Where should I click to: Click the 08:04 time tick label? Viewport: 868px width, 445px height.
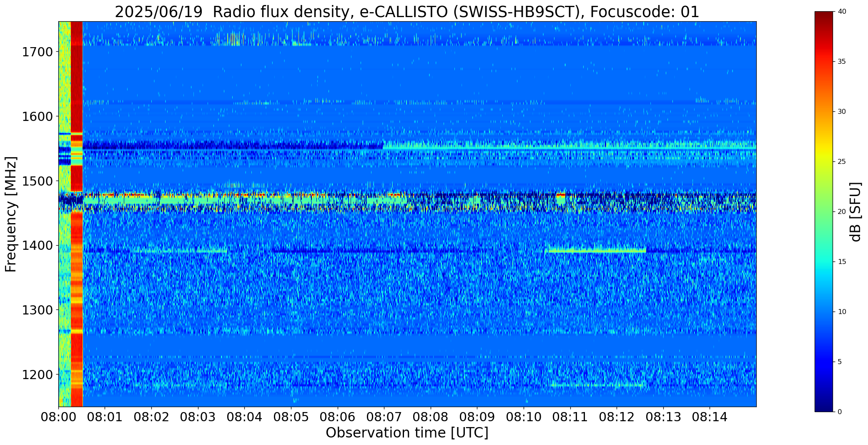(x=244, y=417)
